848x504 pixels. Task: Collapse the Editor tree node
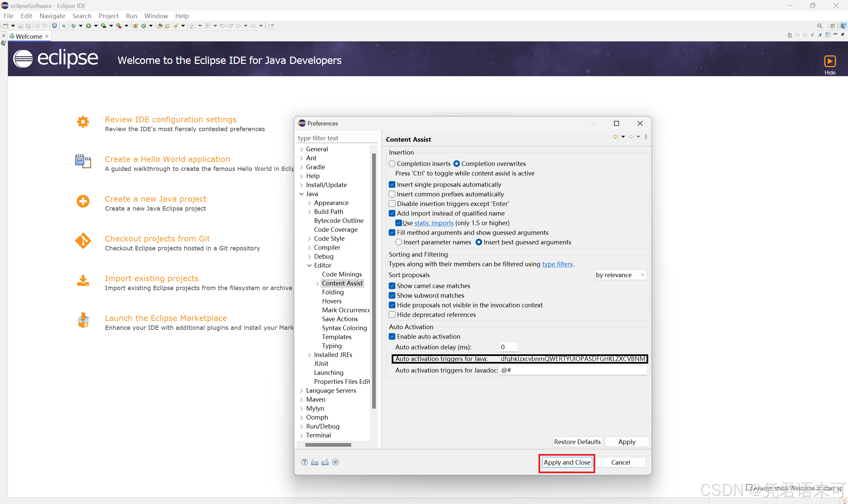click(309, 266)
